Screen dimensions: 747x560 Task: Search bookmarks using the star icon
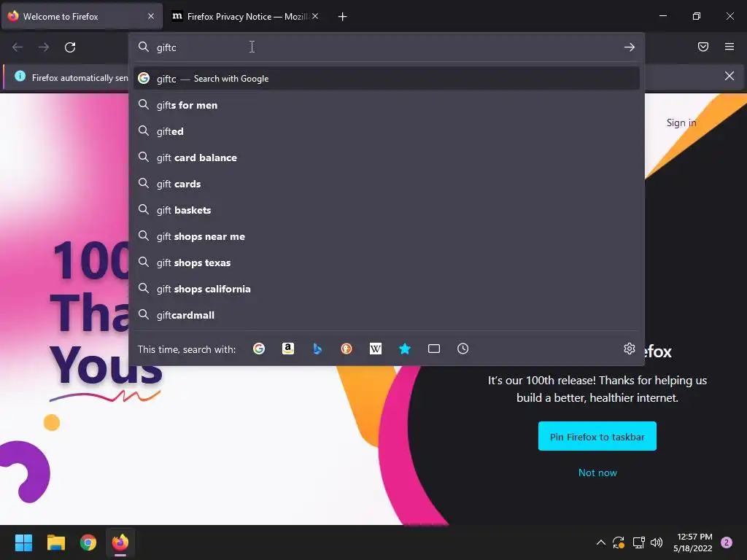pyautogui.click(x=404, y=349)
